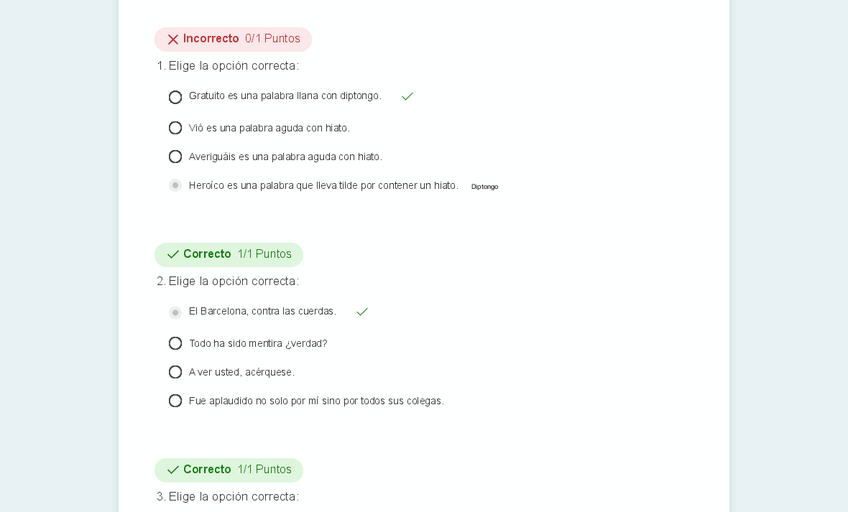The image size is (848, 512).
Task: Click question 2 'Elige la opción correcta' text
Action: pyautogui.click(x=233, y=281)
